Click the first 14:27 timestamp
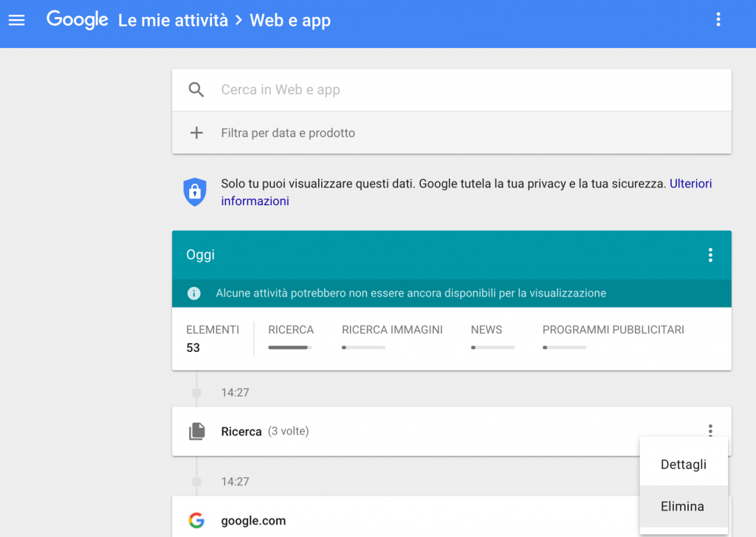This screenshot has width=756, height=537. click(x=235, y=392)
